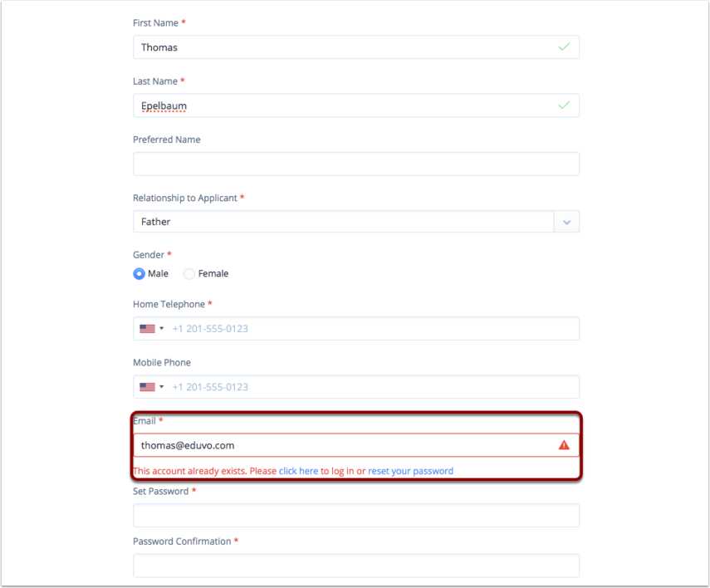Image resolution: width=710 pixels, height=588 pixels.
Task: Click the green checkmark in First Name field
Action: pos(564,47)
